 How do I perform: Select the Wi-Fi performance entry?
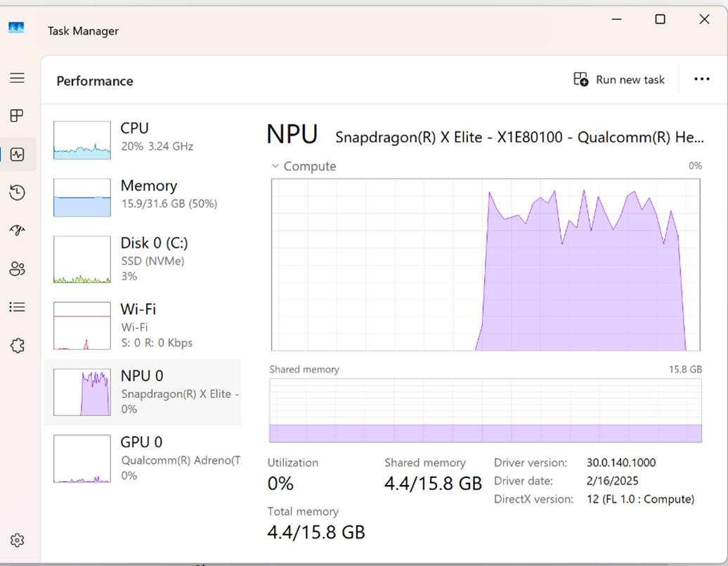tap(144, 326)
